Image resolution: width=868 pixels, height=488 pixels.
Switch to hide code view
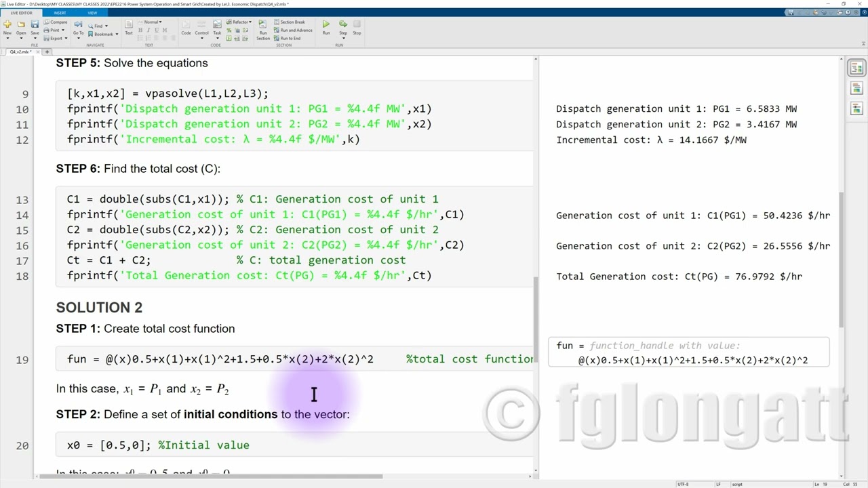tap(856, 108)
